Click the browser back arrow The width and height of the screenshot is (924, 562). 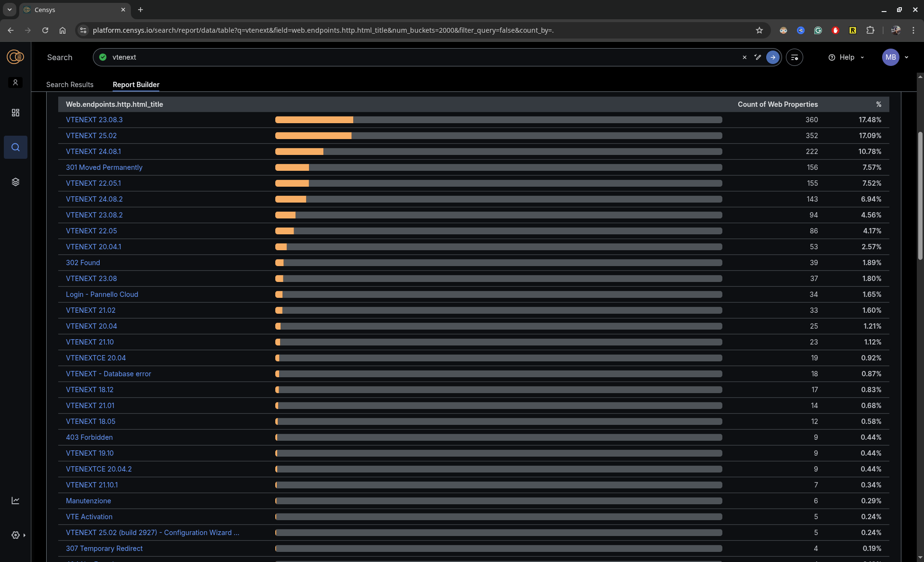[x=11, y=30]
